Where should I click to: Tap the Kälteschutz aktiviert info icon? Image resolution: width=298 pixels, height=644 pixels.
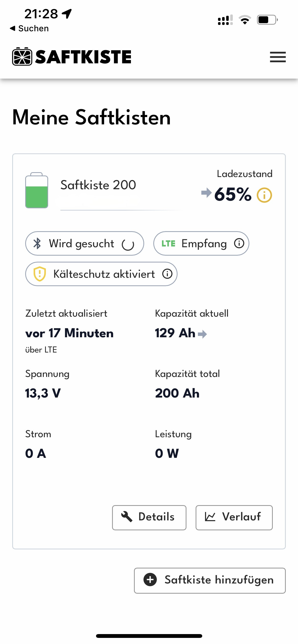pos(167,274)
